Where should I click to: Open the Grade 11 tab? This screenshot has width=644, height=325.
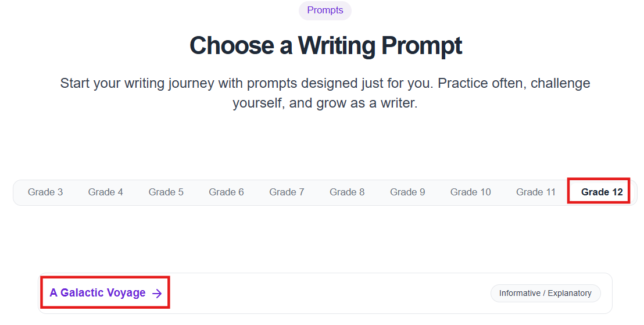(x=536, y=192)
